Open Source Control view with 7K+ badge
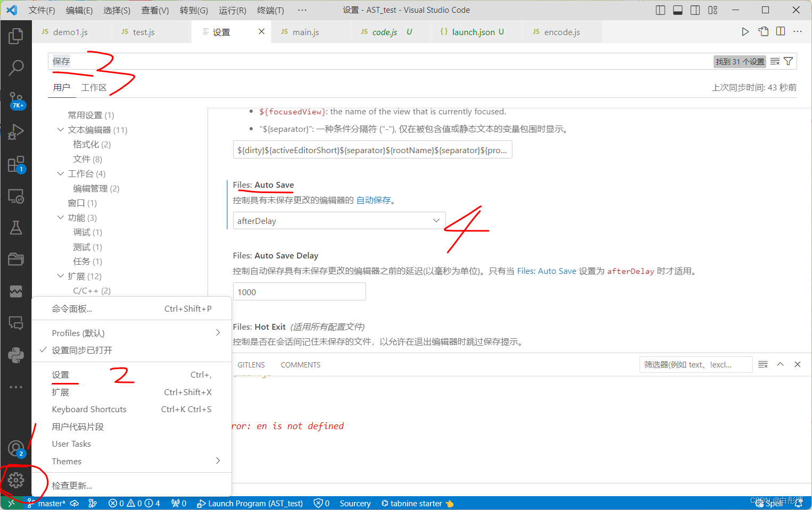Image resolution: width=812 pixels, height=510 pixels. point(16,100)
